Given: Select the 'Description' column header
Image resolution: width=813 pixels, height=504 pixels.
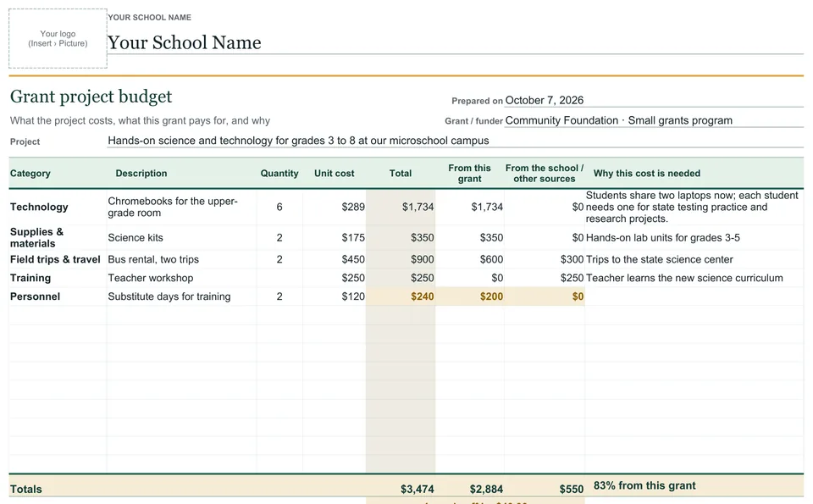Looking at the screenshot, I should tap(141, 173).
